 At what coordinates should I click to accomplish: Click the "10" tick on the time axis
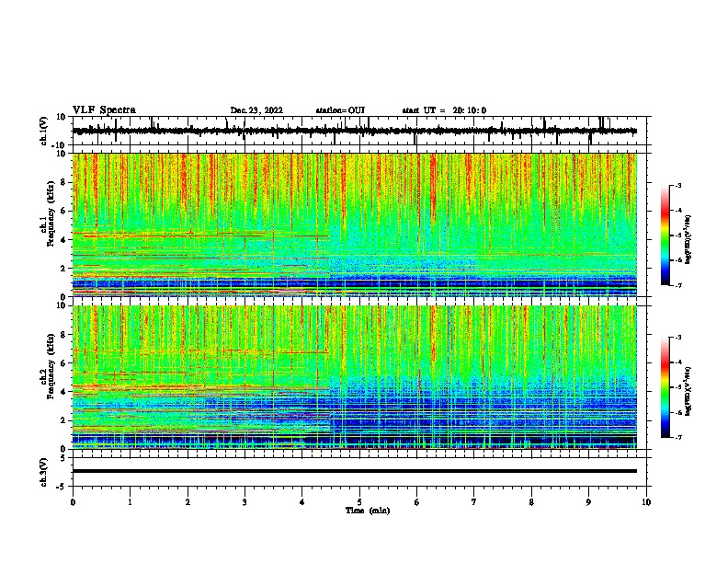pos(646,502)
